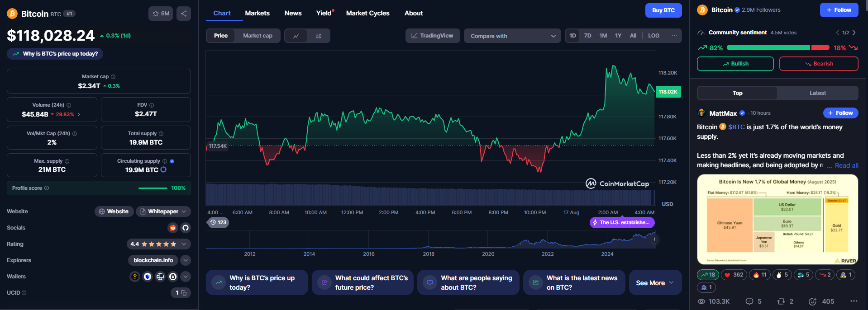This screenshot has width=868, height=310.
Task: Switch the chart to Price view
Action: click(221, 36)
